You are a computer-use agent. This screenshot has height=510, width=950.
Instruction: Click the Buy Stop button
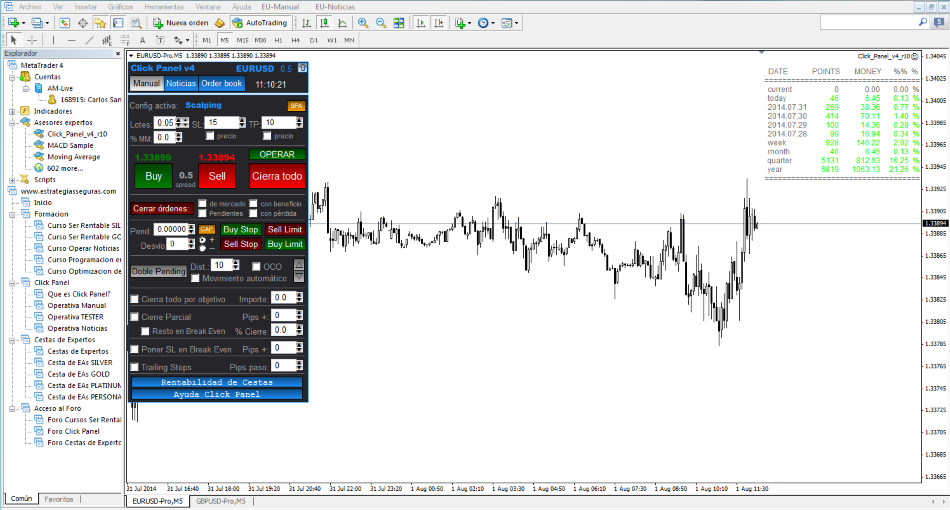[241, 230]
